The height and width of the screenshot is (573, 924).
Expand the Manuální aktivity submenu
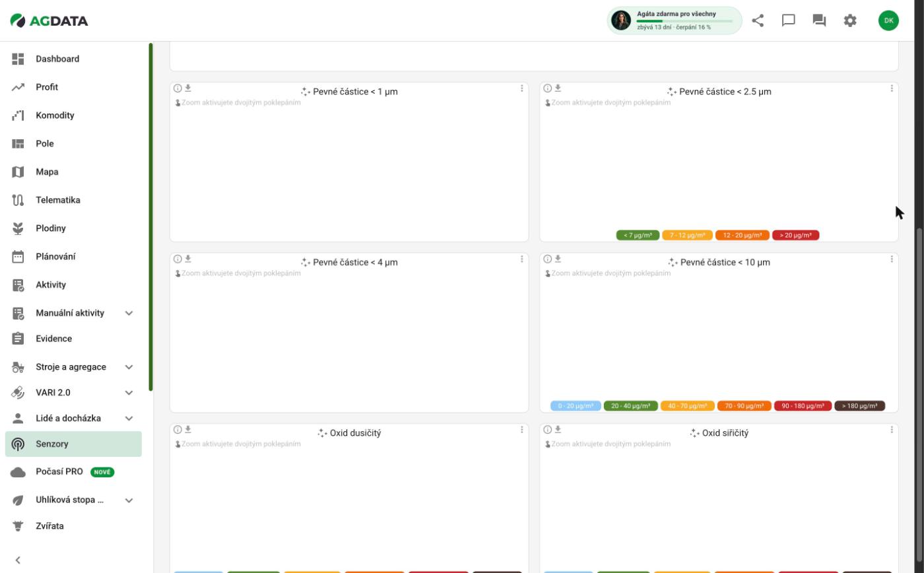(129, 313)
